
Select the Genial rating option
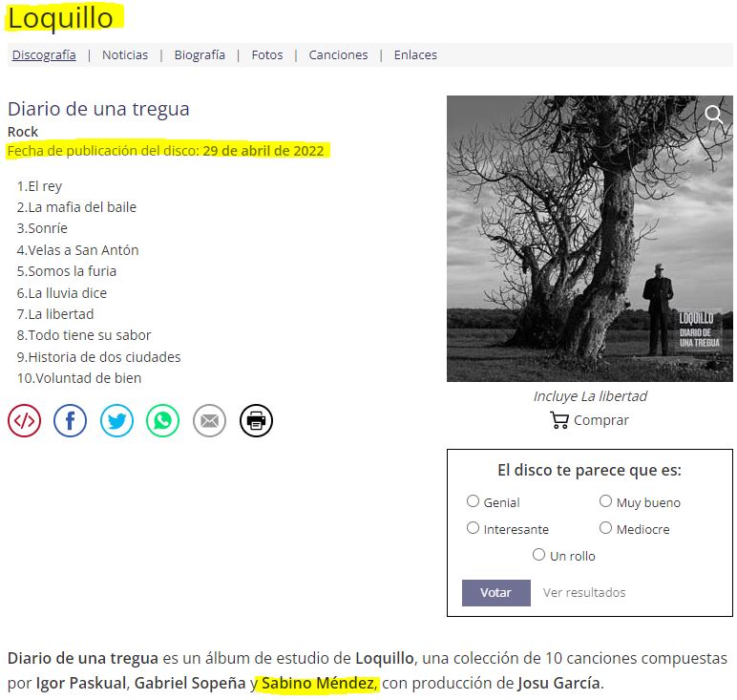point(473,501)
